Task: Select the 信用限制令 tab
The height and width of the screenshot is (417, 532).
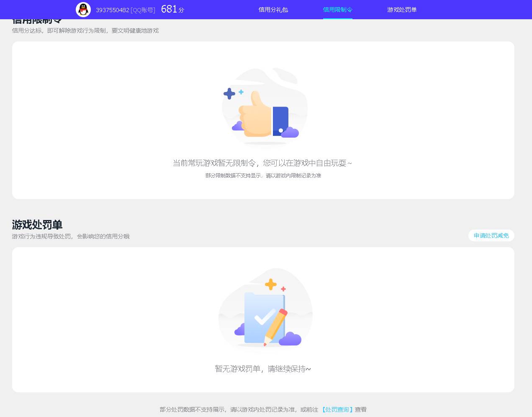Action: pos(337,10)
